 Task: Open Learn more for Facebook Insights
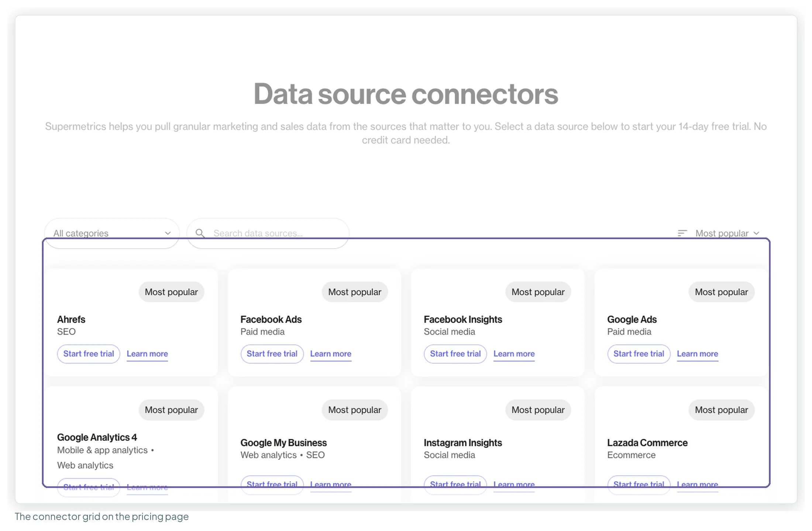click(514, 354)
